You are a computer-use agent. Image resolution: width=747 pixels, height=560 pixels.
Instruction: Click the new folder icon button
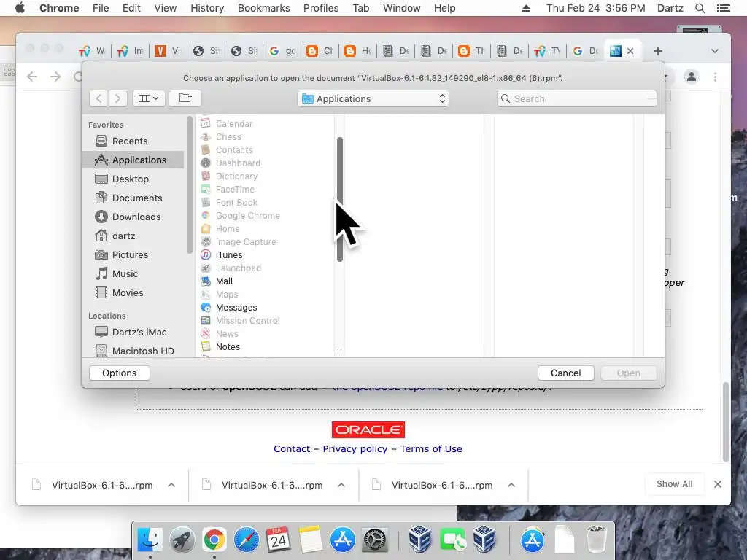coord(185,98)
